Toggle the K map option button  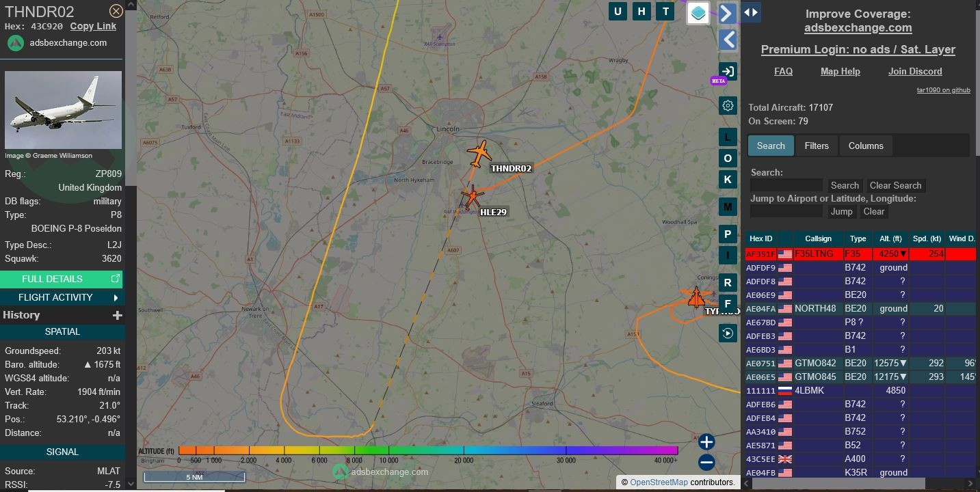coord(728,179)
